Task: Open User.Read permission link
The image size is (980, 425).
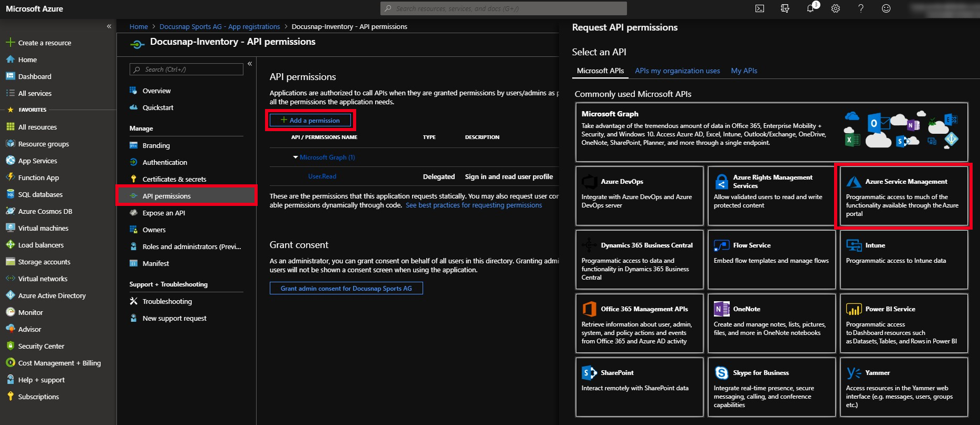Action: (x=322, y=176)
